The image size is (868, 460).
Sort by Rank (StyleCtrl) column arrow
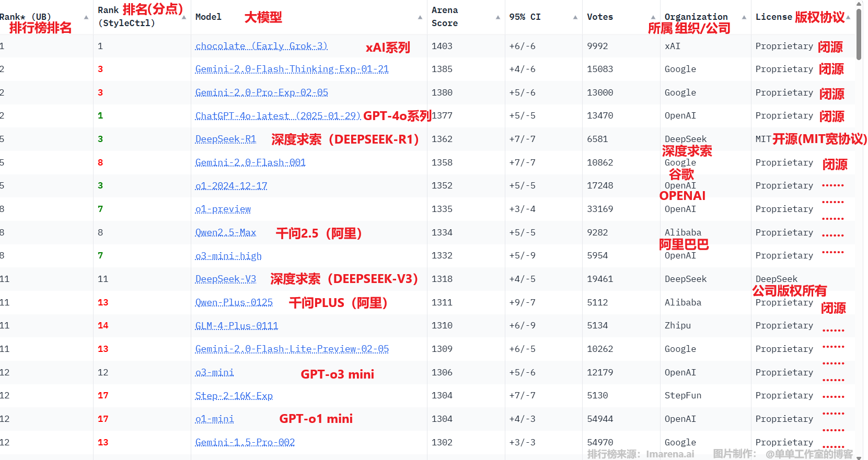pos(184,17)
